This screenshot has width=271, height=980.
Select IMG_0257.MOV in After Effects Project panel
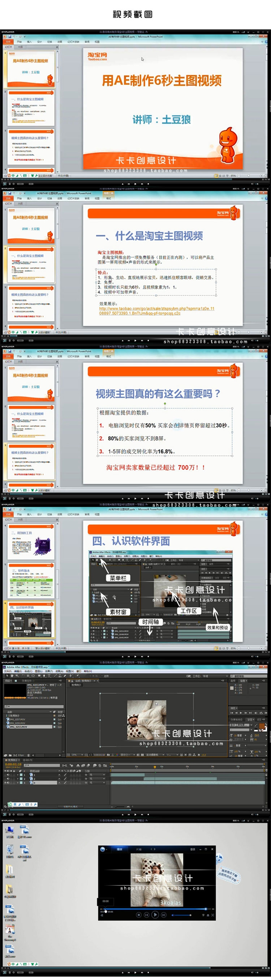18,719
